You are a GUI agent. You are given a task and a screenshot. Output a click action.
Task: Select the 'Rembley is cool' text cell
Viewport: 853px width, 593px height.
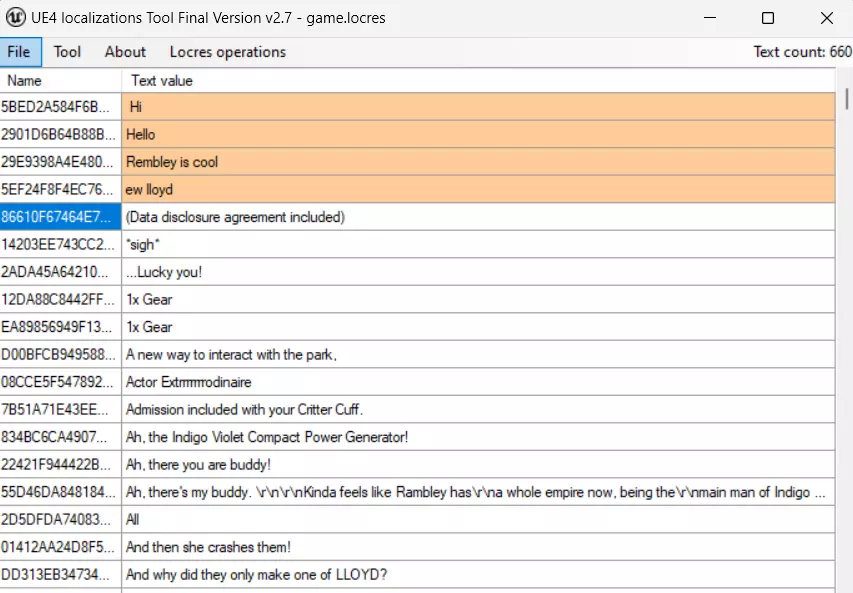click(172, 162)
